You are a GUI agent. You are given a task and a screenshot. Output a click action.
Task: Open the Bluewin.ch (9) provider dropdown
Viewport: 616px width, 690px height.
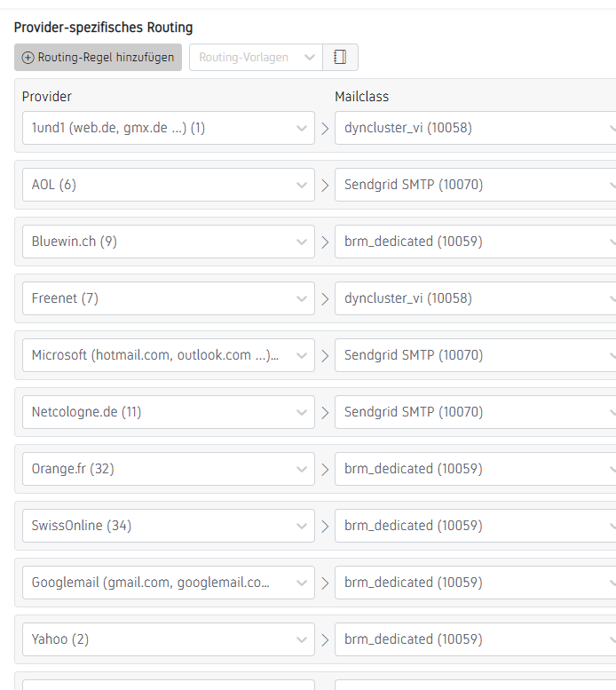point(168,242)
